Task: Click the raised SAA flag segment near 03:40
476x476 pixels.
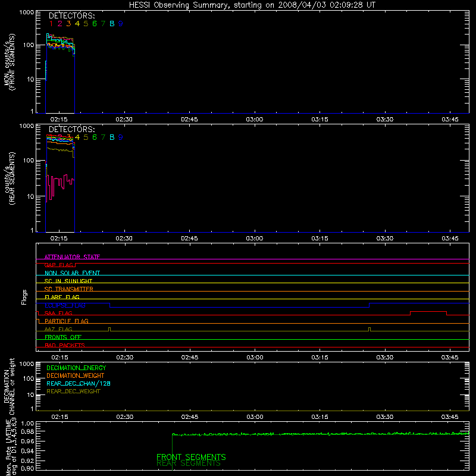Action: (428, 311)
